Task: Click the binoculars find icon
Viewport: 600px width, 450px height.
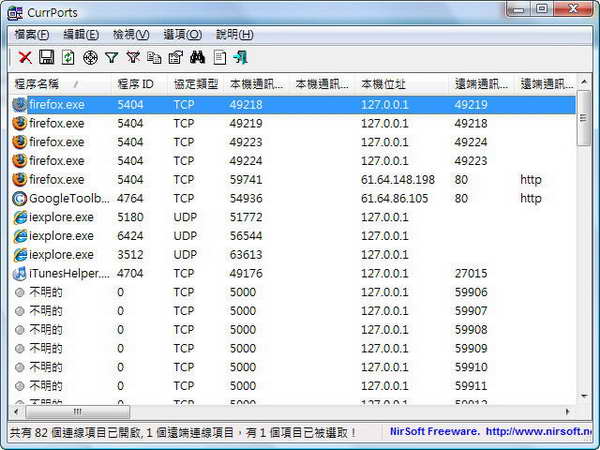Action: [x=197, y=58]
